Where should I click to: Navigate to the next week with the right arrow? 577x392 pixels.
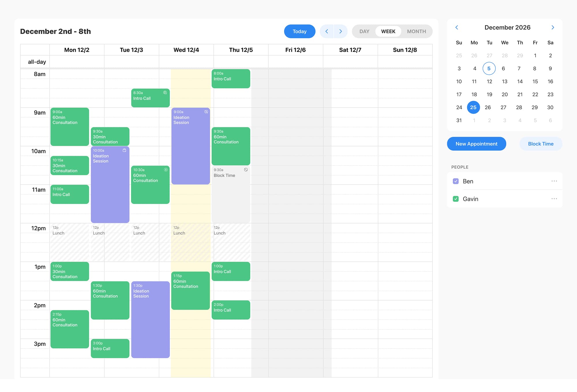(341, 31)
